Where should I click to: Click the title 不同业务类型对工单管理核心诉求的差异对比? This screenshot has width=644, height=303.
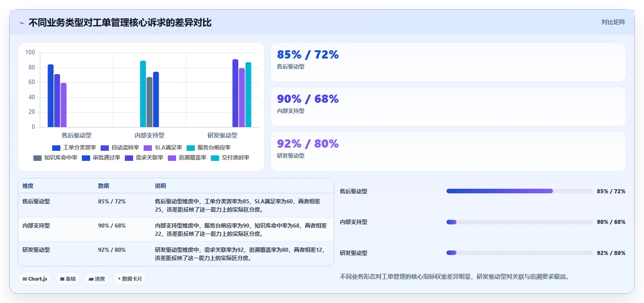(120, 22)
